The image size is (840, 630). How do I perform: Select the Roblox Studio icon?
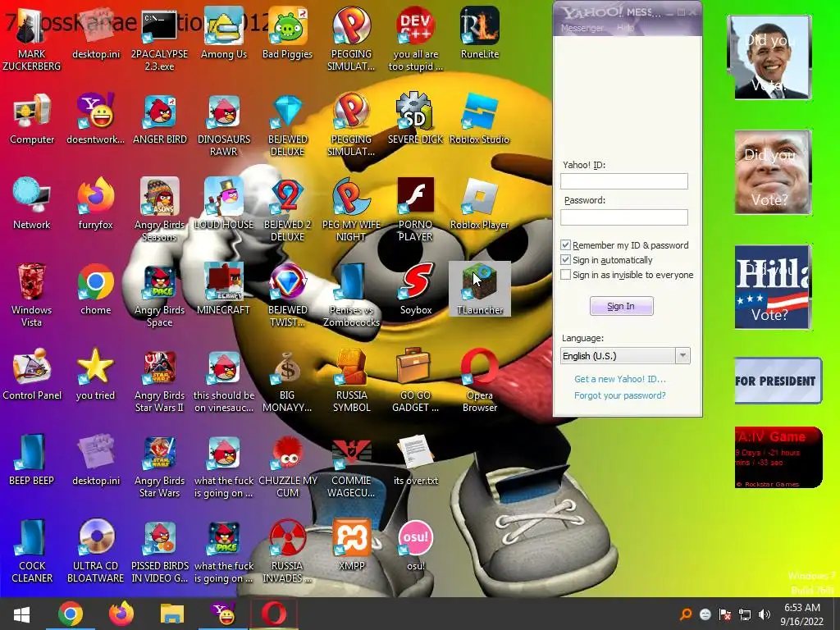[479, 120]
